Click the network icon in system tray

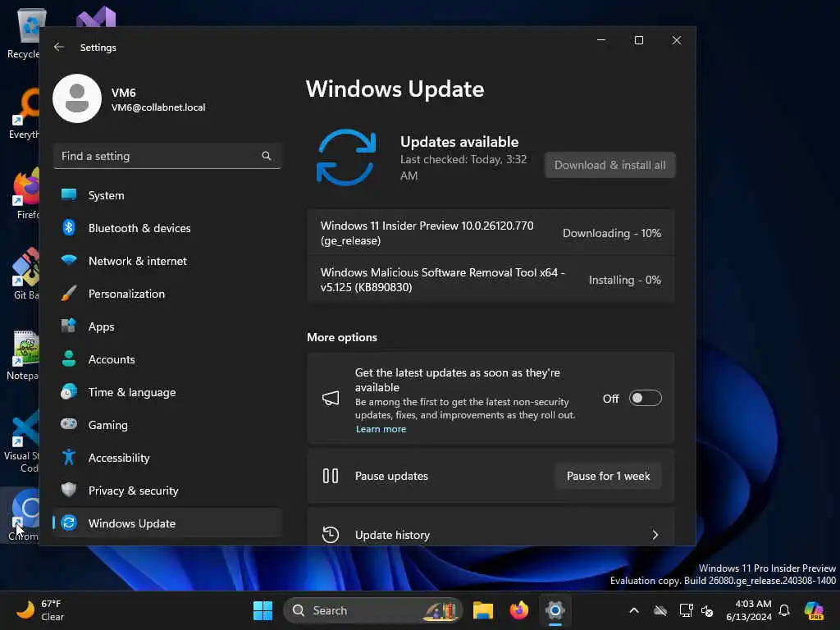pos(686,610)
